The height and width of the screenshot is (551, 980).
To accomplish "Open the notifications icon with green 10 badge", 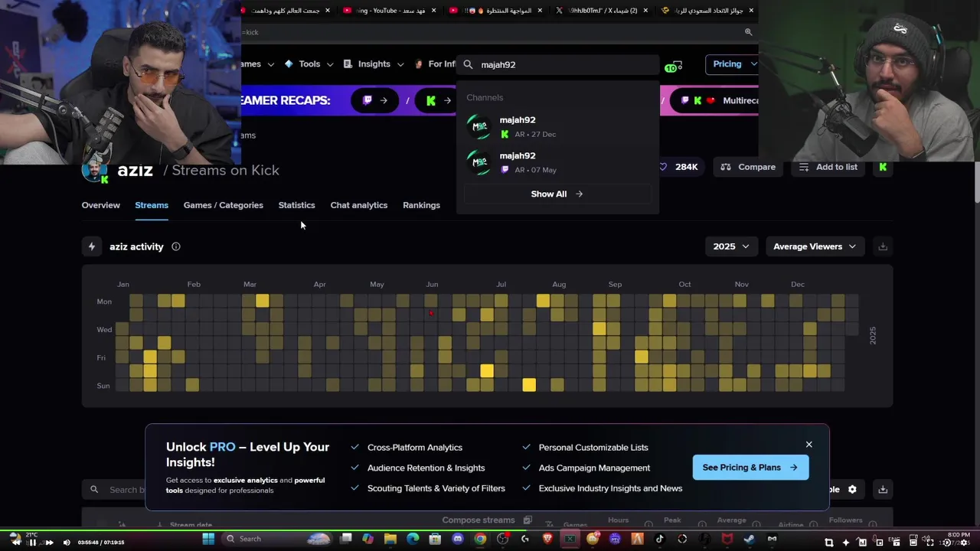I will pos(674,66).
